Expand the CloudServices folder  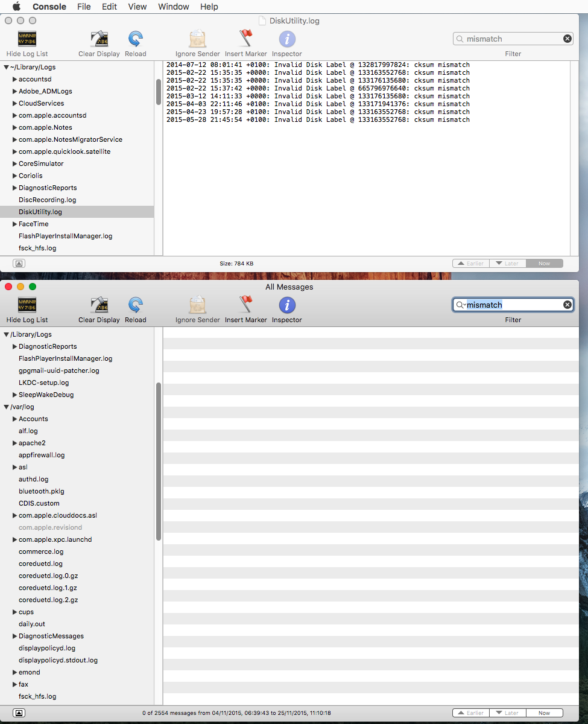pos(14,103)
